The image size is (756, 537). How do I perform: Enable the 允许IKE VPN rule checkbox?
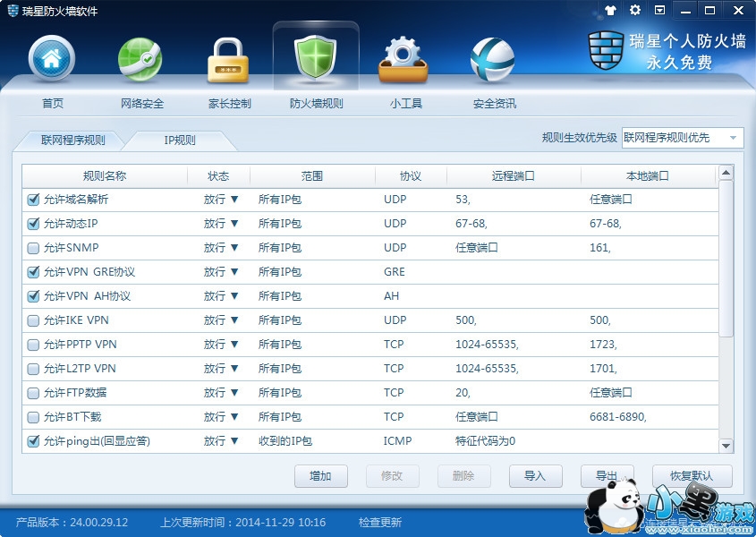tap(33, 320)
